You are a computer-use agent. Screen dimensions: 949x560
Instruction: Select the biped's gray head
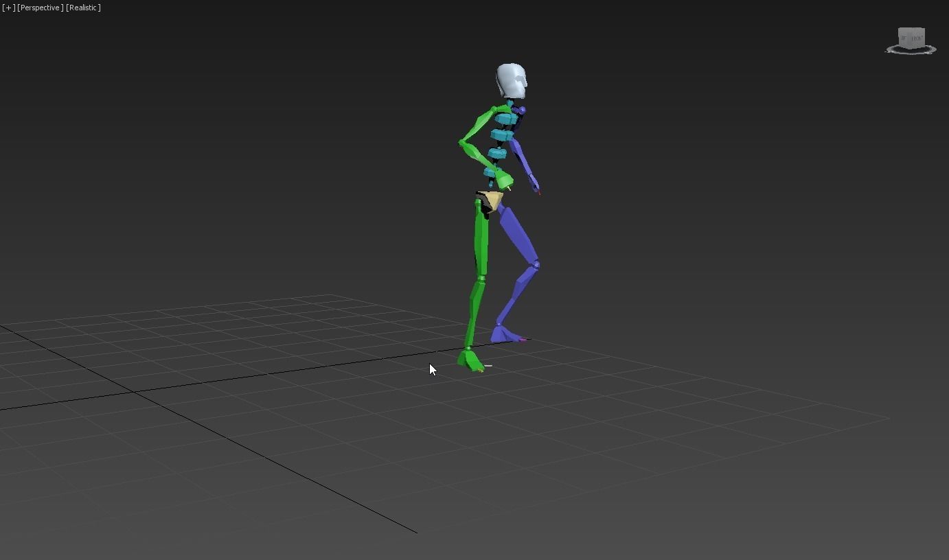point(512,81)
